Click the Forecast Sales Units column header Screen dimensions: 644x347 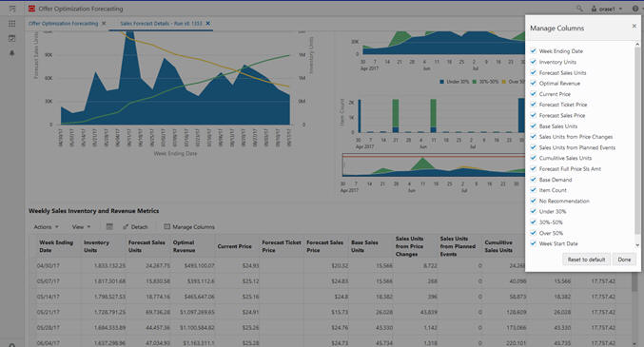[x=147, y=246]
